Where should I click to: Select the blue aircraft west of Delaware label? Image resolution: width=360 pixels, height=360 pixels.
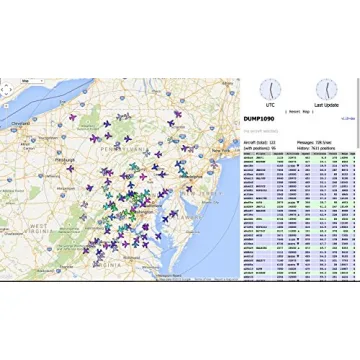pyautogui.click(x=165, y=219)
